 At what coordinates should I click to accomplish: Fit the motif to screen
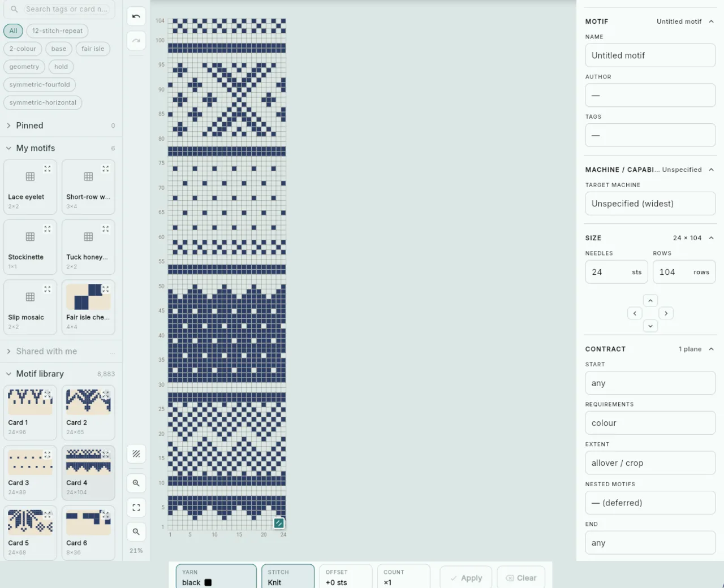coord(136,508)
